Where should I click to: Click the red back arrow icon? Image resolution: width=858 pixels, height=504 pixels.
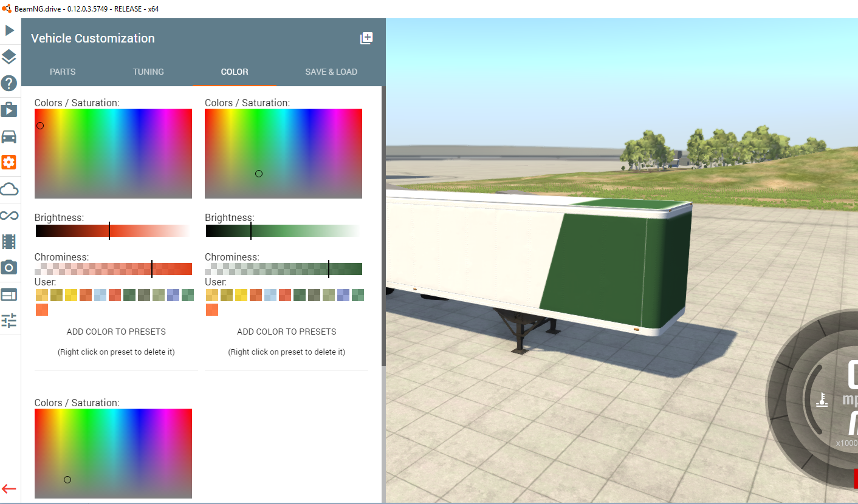coord(9,489)
